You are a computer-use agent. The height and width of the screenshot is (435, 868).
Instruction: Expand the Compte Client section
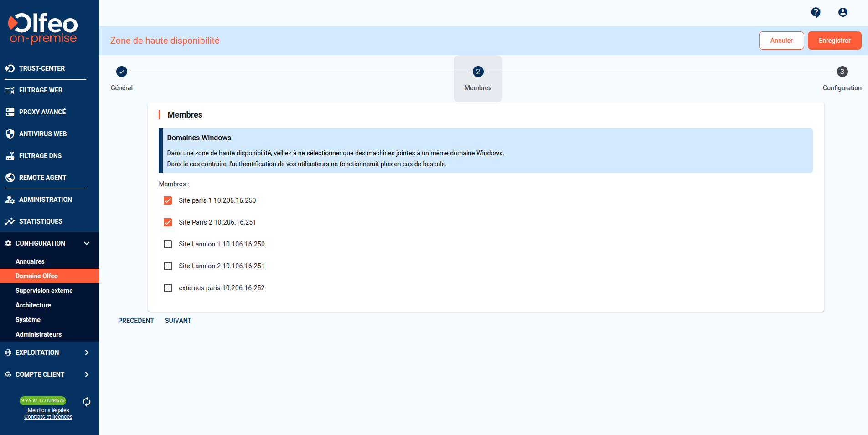(x=87, y=374)
